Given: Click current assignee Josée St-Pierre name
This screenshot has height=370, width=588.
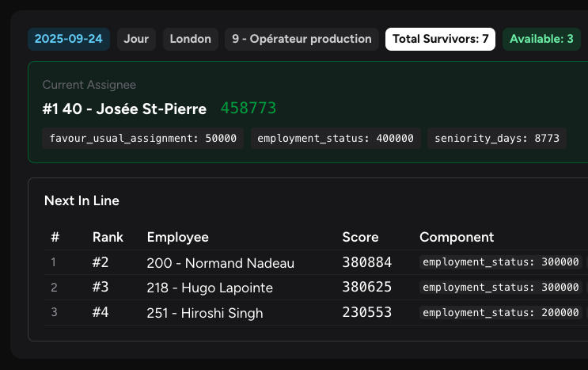Looking at the screenshot, I should click(124, 109).
